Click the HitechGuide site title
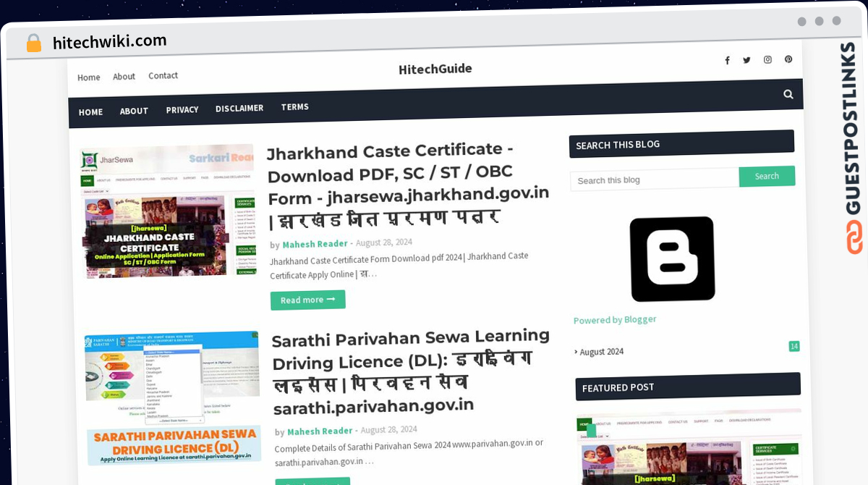Image resolution: width=868 pixels, height=485 pixels. 435,69
